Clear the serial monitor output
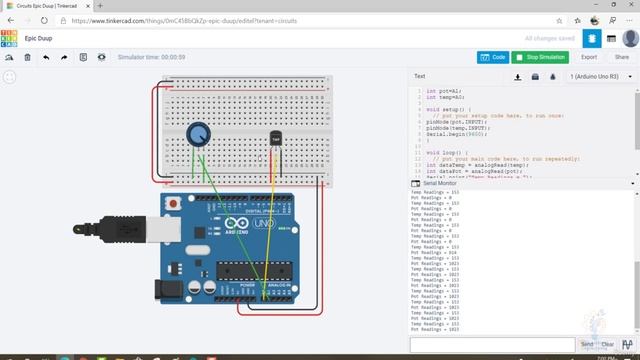640x360 pixels. click(x=607, y=344)
